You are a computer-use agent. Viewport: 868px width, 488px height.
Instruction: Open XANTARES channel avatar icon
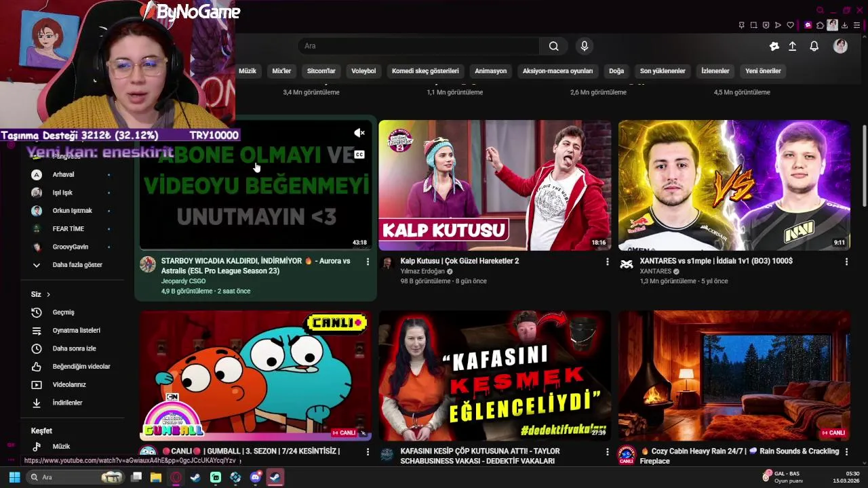click(627, 264)
